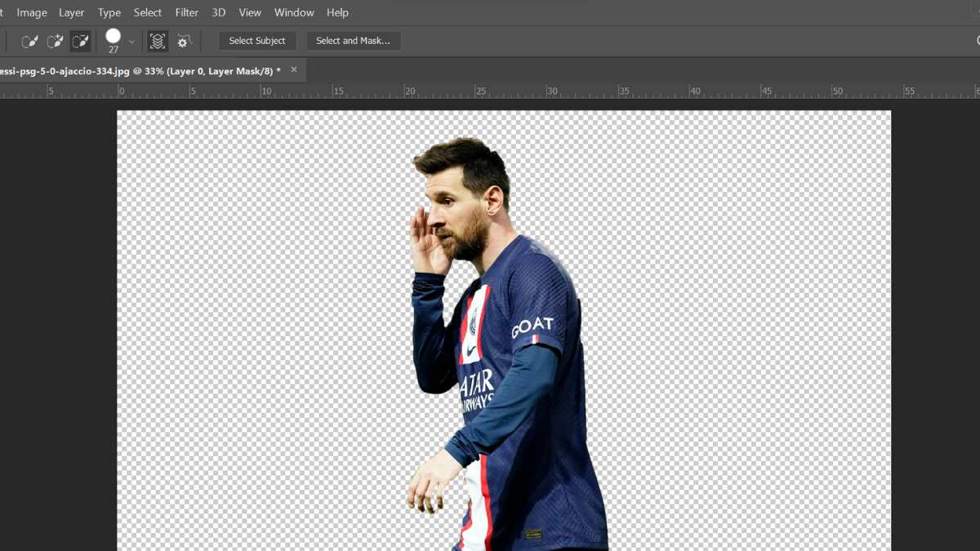Screen dimensions: 980x551
Task: Expand the brush options dropdown arrow
Action: pyautogui.click(x=131, y=42)
